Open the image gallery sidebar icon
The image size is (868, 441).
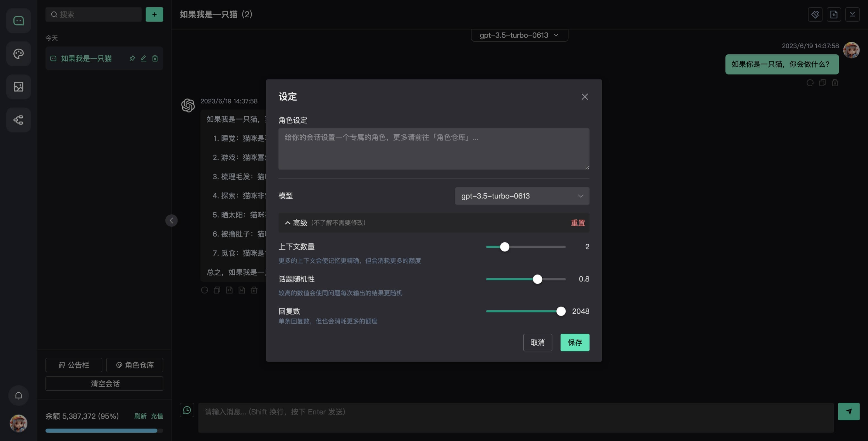pos(18,87)
